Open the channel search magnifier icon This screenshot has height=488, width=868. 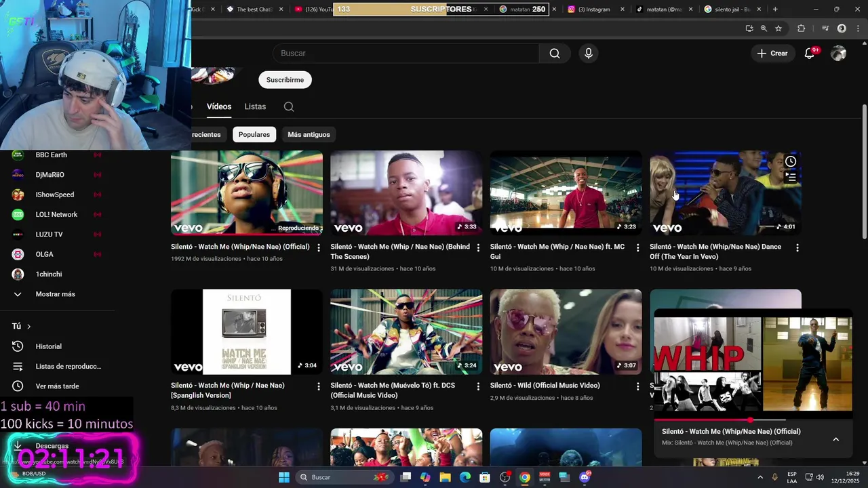click(x=289, y=106)
